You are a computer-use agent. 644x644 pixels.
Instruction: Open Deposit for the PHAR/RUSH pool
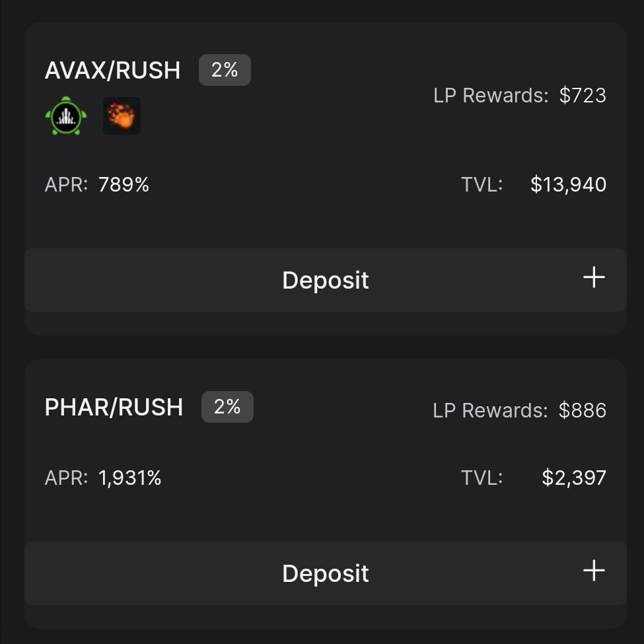click(x=325, y=573)
